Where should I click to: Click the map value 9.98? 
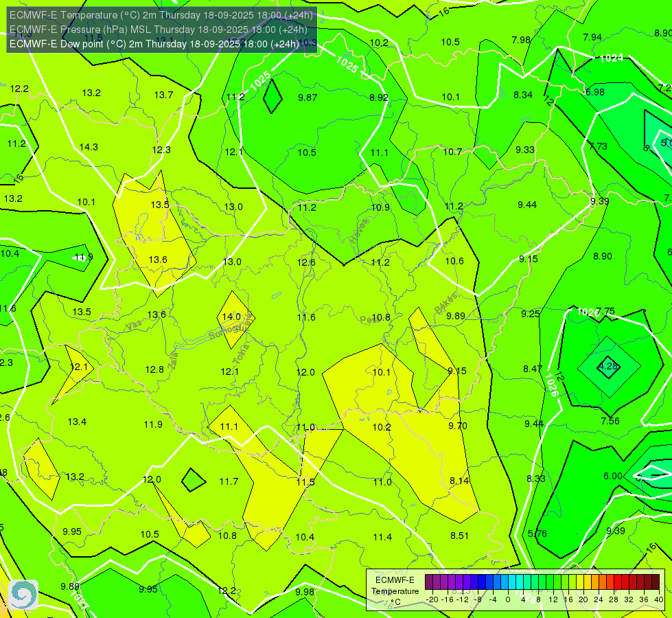(x=305, y=592)
